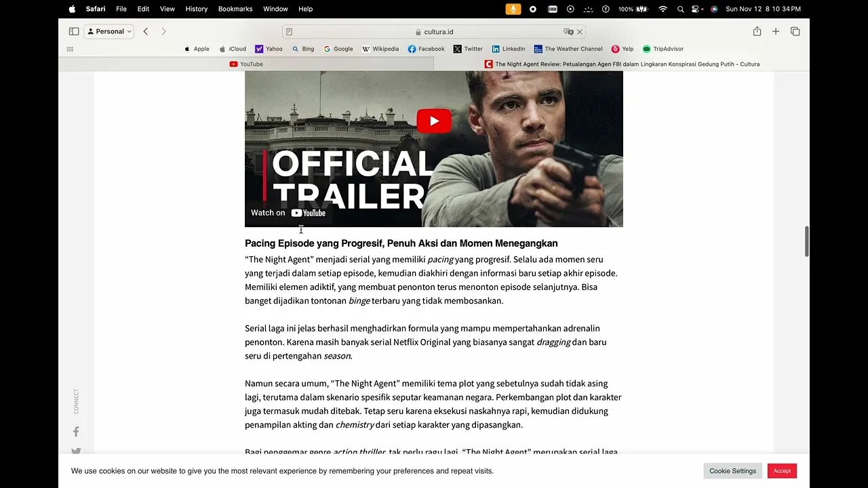This screenshot has width=868, height=488.
Task: Open the Facebook bookmark
Action: coord(427,49)
